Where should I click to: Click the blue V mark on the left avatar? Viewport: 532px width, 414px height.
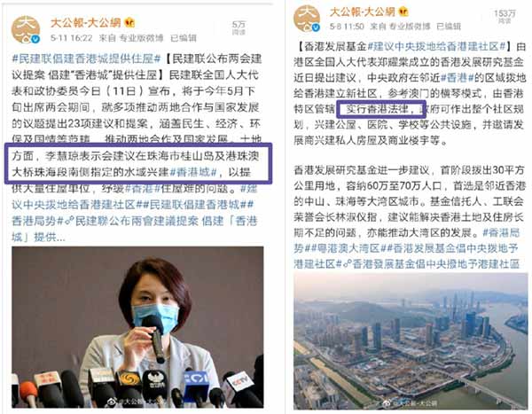pos(35,39)
